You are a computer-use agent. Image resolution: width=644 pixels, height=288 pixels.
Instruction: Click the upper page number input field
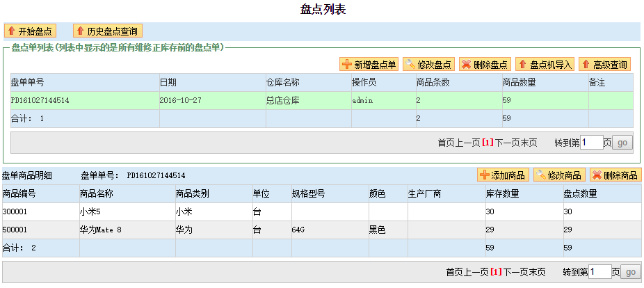(x=591, y=143)
